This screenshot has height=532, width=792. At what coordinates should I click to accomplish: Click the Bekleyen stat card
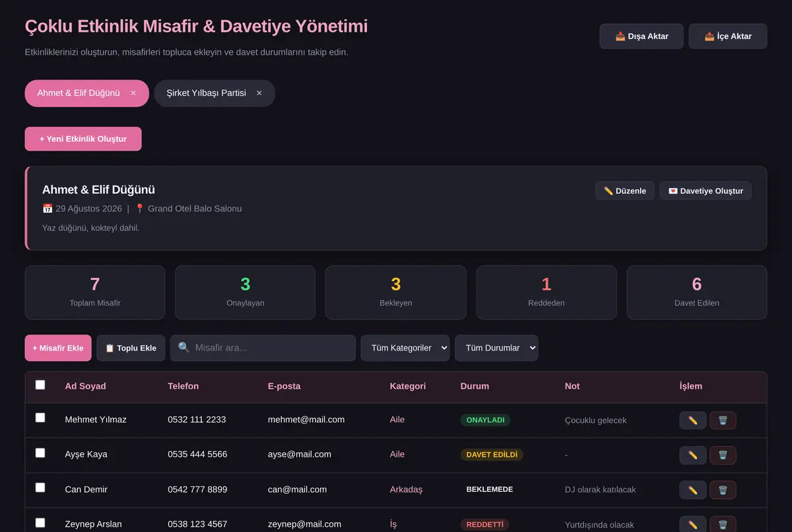click(396, 292)
